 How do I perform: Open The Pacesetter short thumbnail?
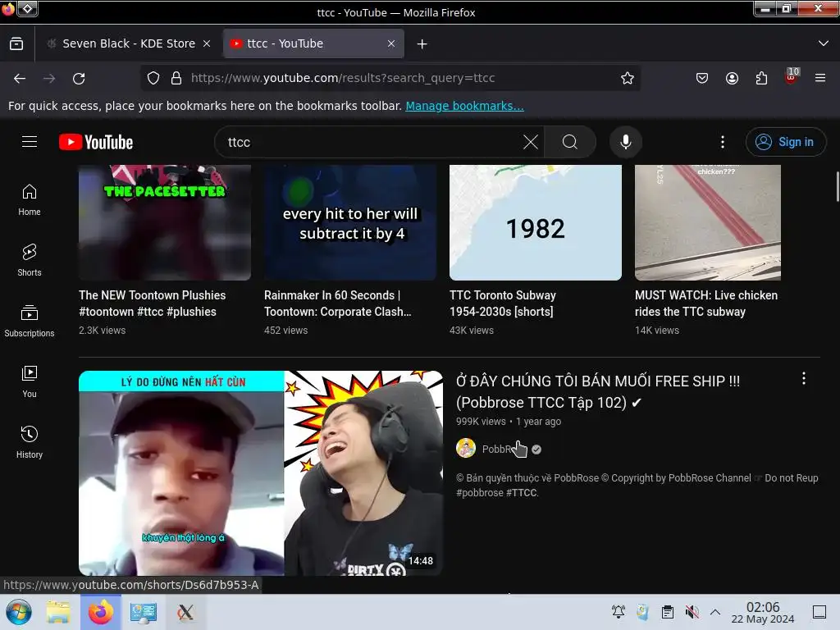point(164,222)
